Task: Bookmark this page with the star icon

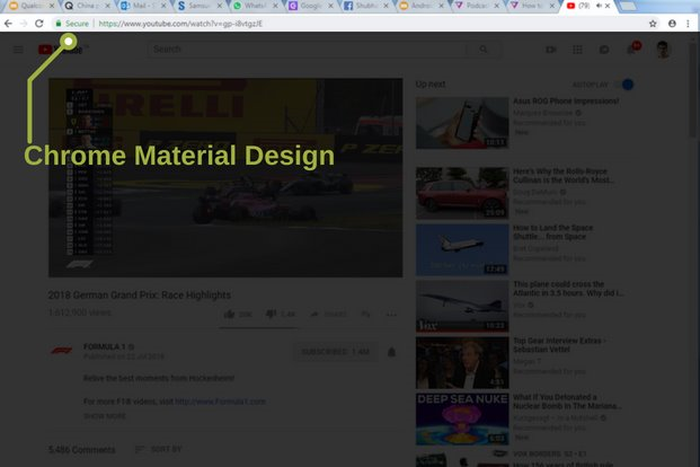Action: point(653,23)
